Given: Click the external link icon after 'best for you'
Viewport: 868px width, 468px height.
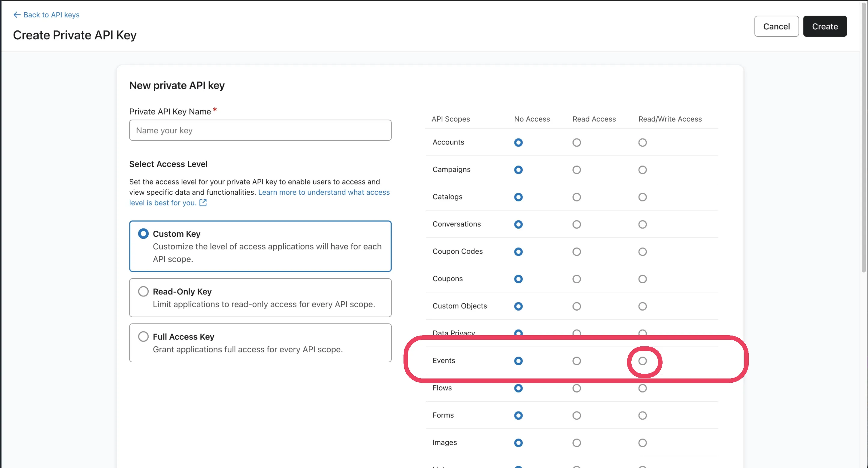Looking at the screenshot, I should (x=203, y=202).
